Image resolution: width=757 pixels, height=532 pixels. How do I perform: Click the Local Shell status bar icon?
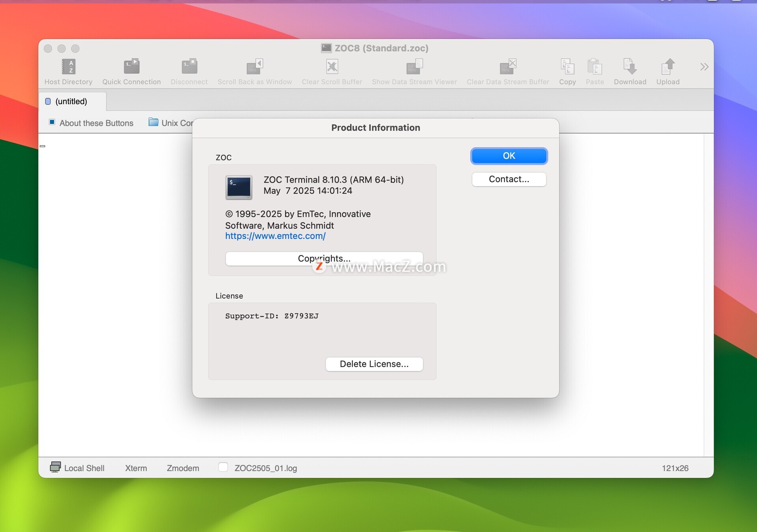pos(55,467)
